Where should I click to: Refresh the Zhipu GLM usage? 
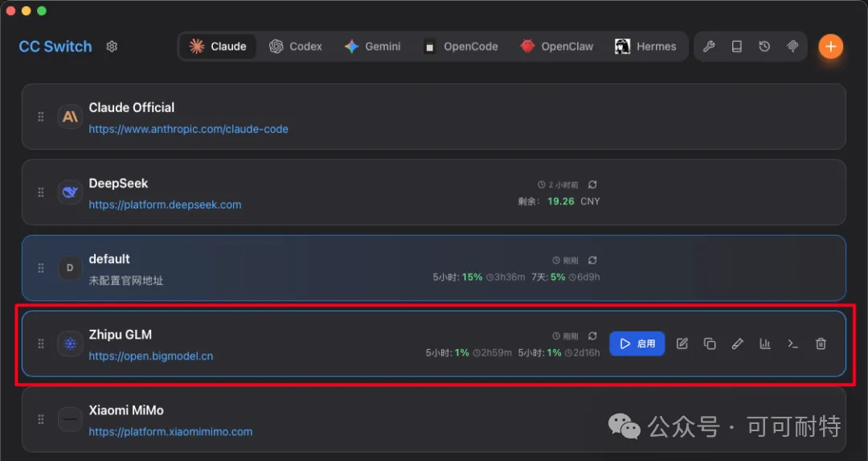click(592, 335)
